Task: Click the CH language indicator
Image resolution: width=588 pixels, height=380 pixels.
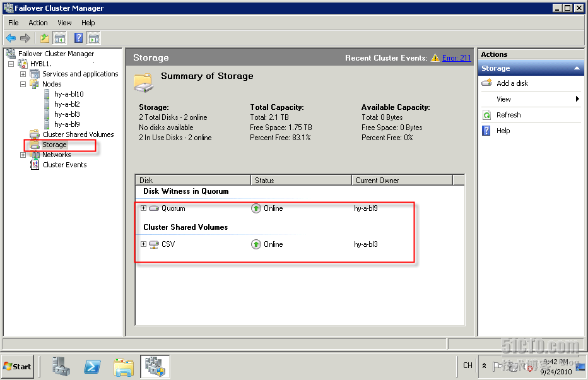Action: tap(467, 365)
